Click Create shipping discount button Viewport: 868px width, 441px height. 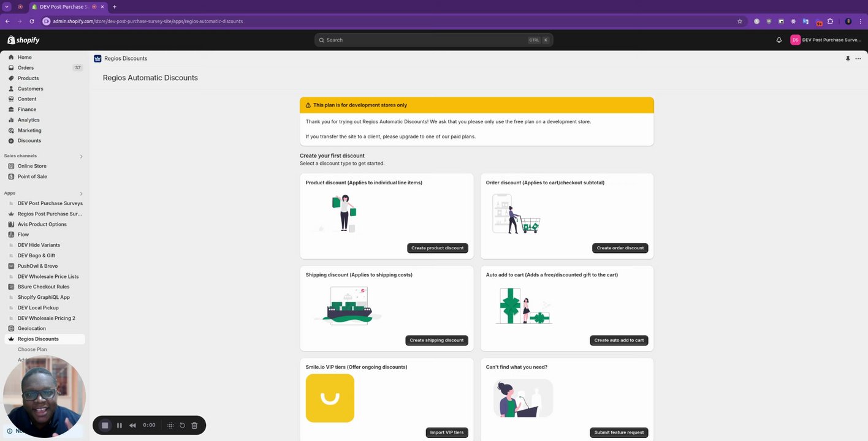(x=436, y=340)
